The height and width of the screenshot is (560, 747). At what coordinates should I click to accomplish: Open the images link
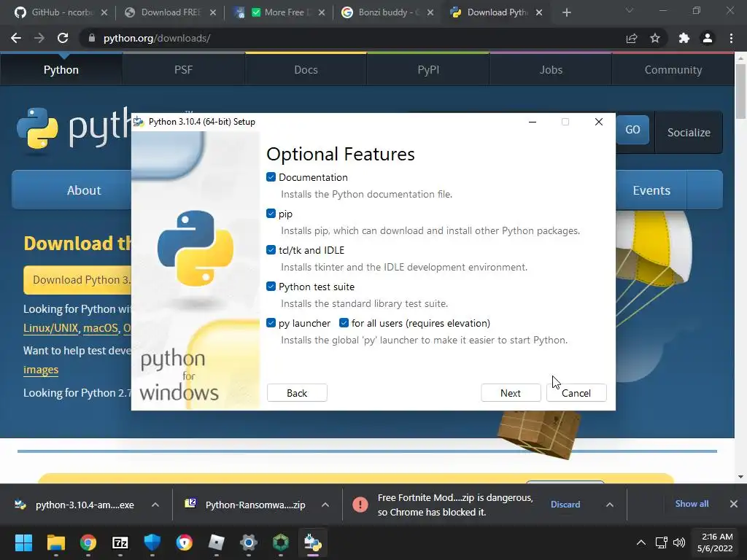click(41, 370)
